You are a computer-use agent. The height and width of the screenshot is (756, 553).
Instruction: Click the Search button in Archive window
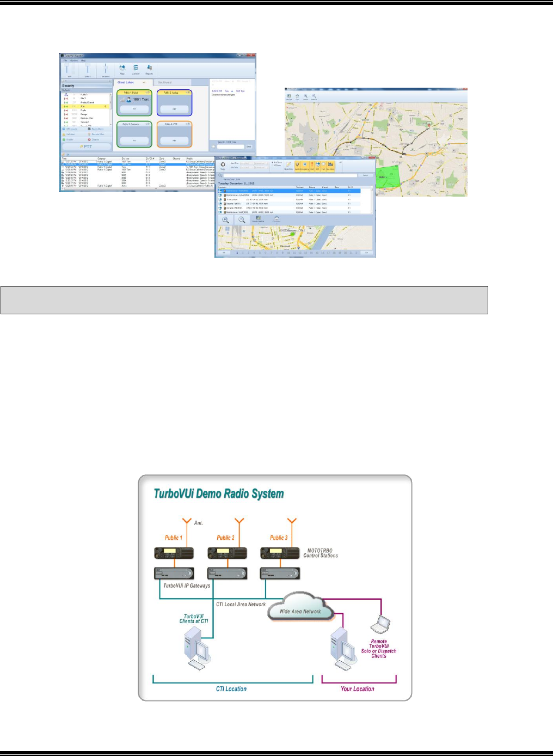pos(366,175)
